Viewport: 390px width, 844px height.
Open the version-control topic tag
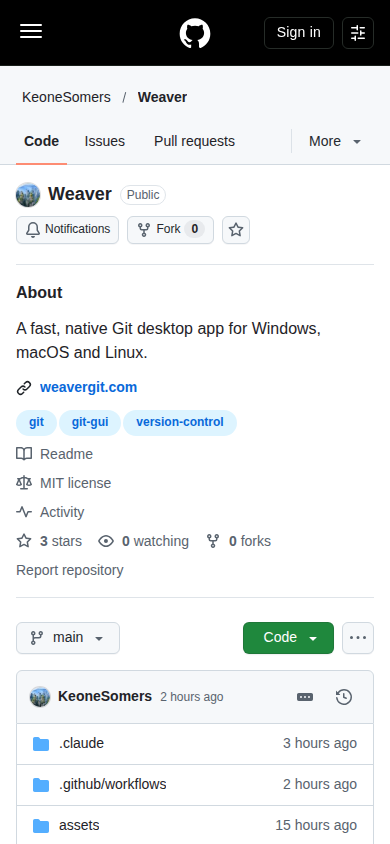point(180,423)
